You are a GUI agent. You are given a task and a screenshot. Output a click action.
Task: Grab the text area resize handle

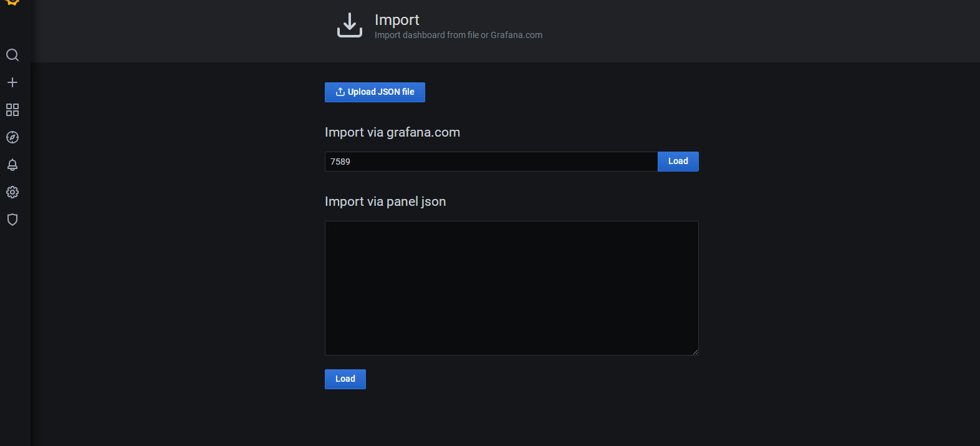point(695,352)
